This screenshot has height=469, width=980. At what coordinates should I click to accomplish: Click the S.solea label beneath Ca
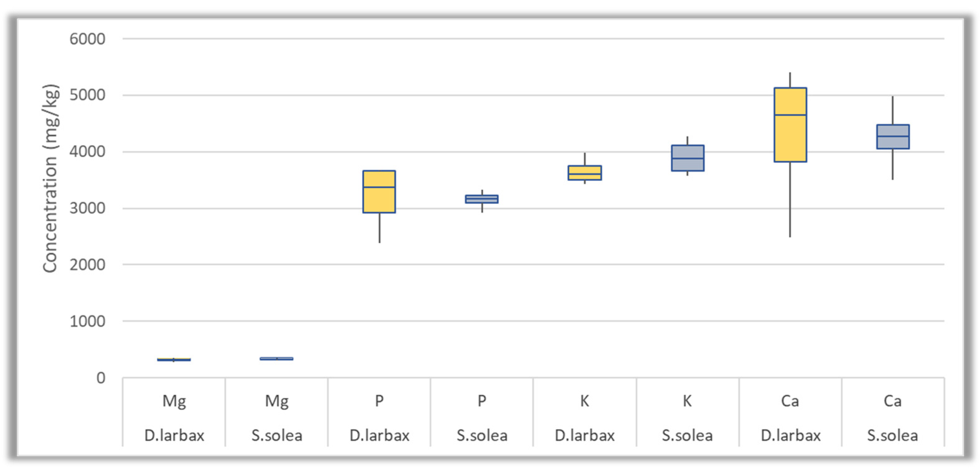click(892, 435)
